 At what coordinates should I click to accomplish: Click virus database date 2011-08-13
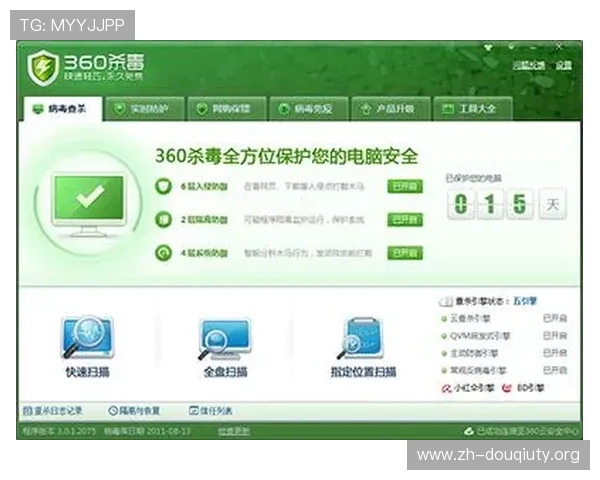(x=147, y=431)
